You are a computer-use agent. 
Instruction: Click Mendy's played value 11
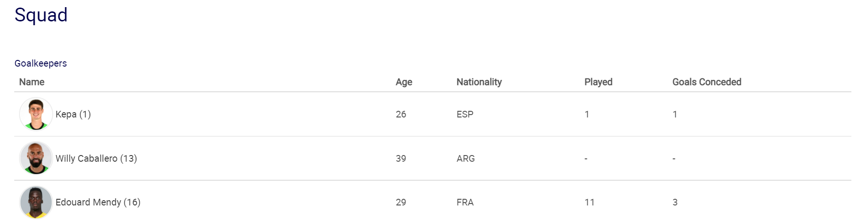(589, 202)
